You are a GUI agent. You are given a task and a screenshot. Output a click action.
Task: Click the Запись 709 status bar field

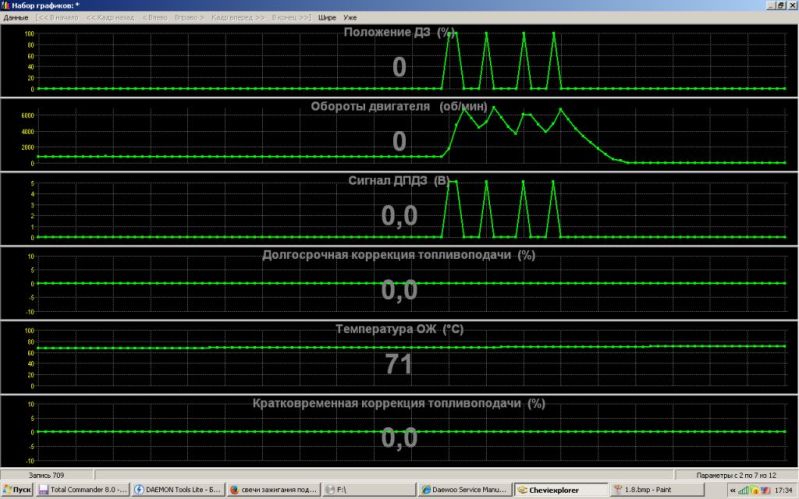[x=47, y=475]
